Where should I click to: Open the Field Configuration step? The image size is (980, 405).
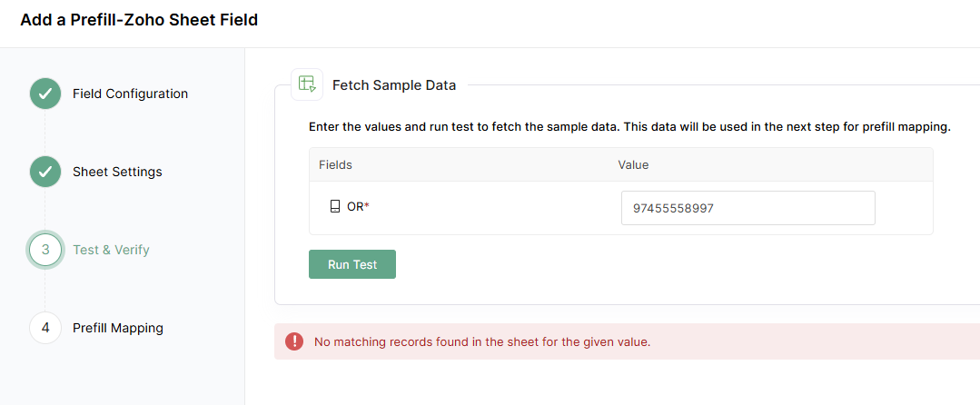click(130, 94)
